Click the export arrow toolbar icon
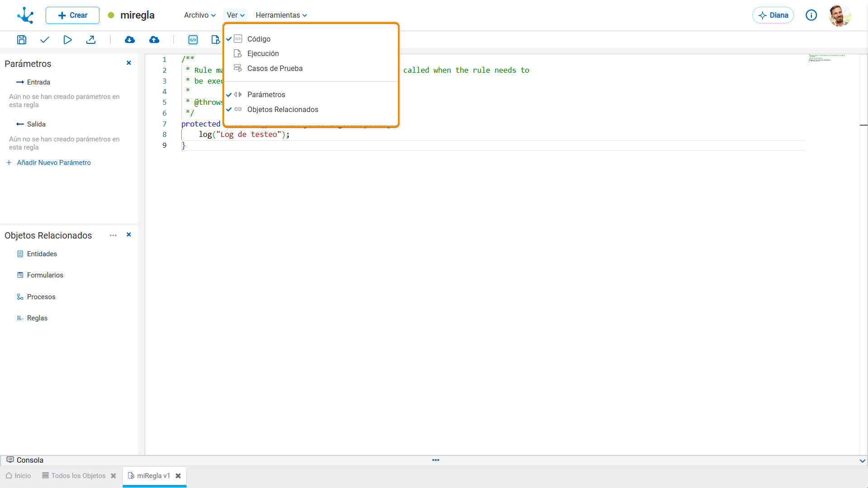 (x=91, y=40)
